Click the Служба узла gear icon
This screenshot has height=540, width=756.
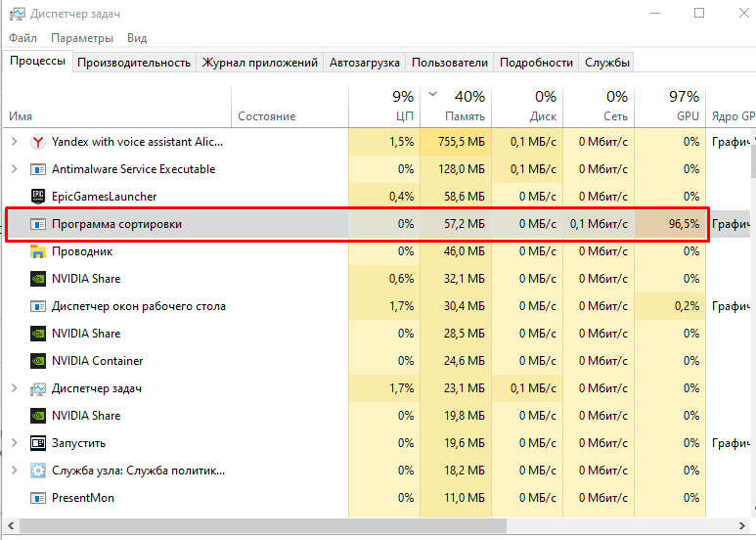[x=37, y=471]
